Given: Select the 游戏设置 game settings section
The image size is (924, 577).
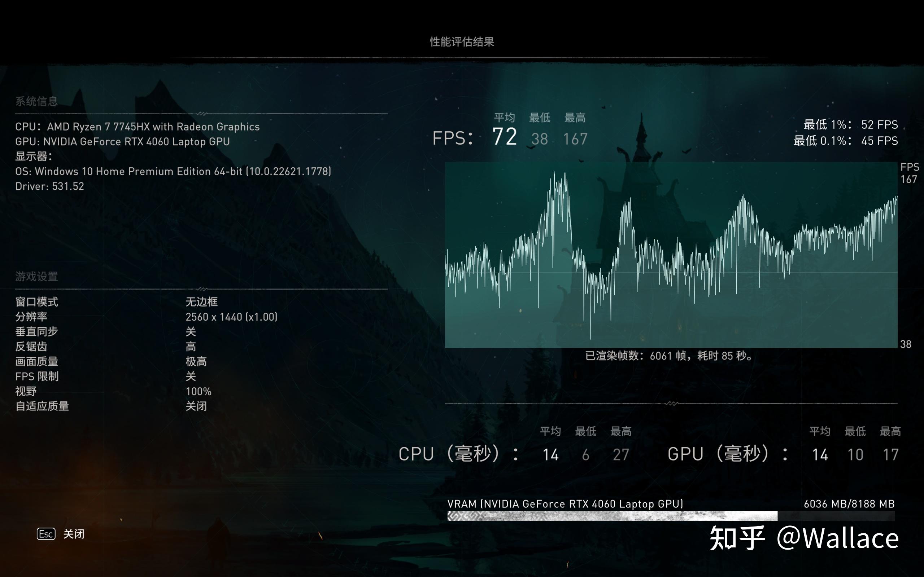Looking at the screenshot, I should tap(36, 276).
